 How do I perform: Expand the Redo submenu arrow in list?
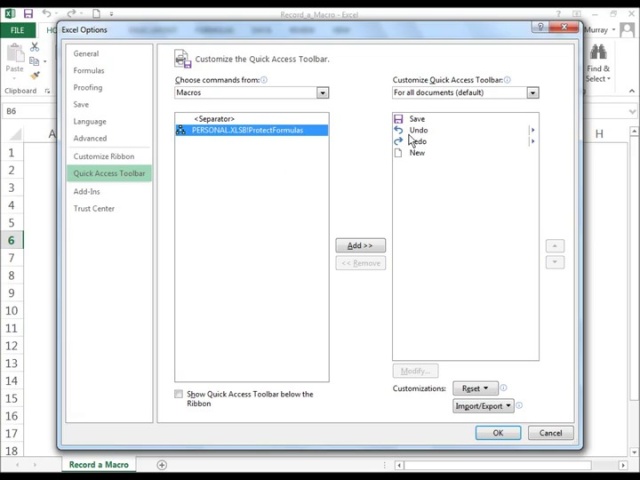coord(533,141)
